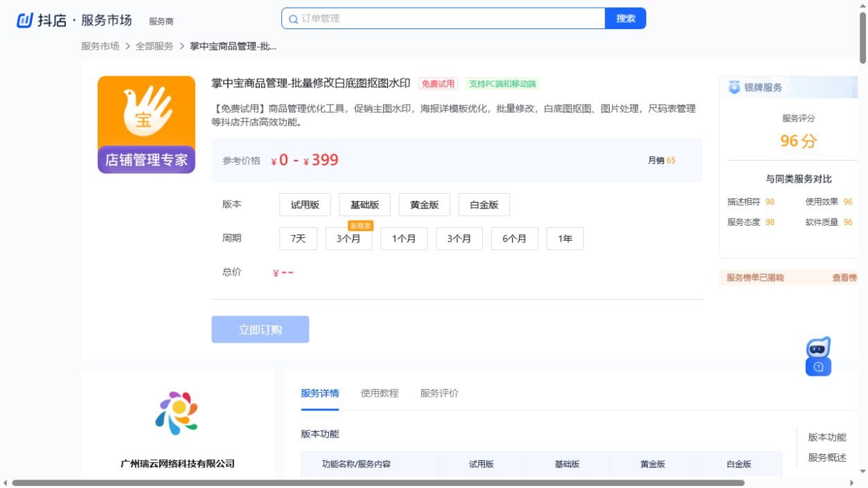Click the 功能名称/服务内容 table header
Screen dimensions: 868x488
pos(356,464)
